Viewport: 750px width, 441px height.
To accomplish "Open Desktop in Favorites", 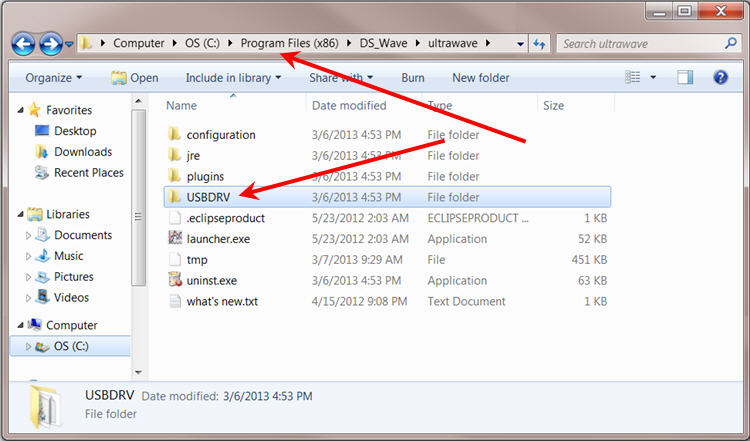I will click(x=75, y=131).
